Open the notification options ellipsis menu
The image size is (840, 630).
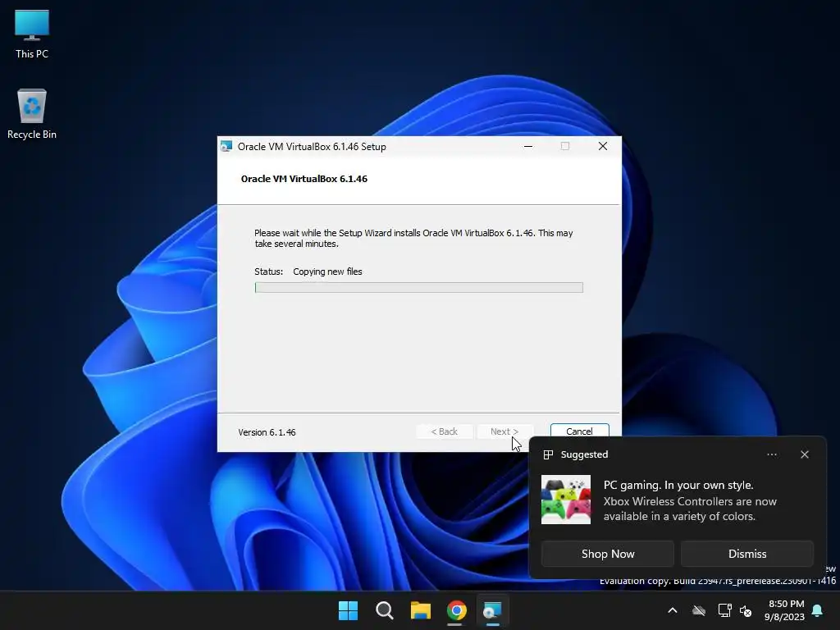(771, 454)
